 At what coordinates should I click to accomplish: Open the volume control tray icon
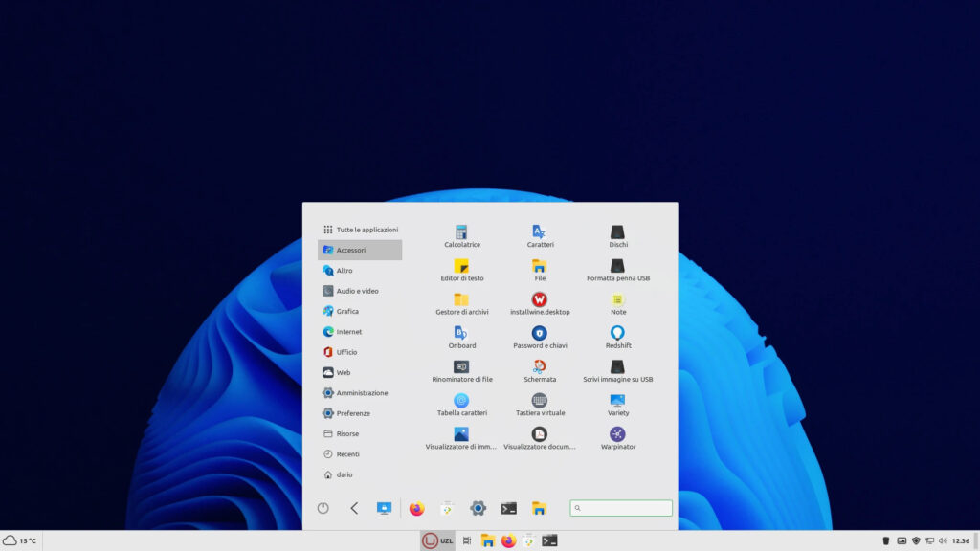pos(943,541)
